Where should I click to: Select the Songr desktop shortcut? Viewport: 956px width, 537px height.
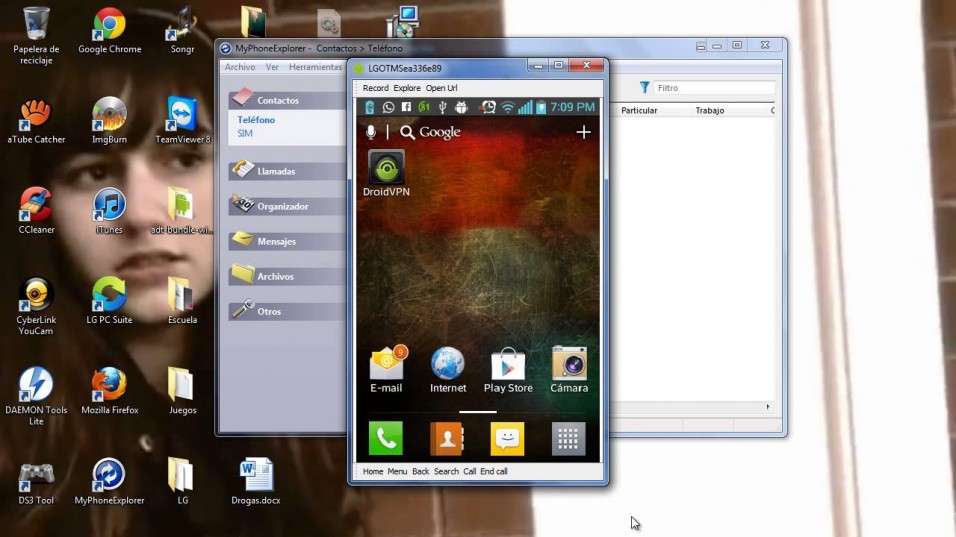click(x=182, y=30)
